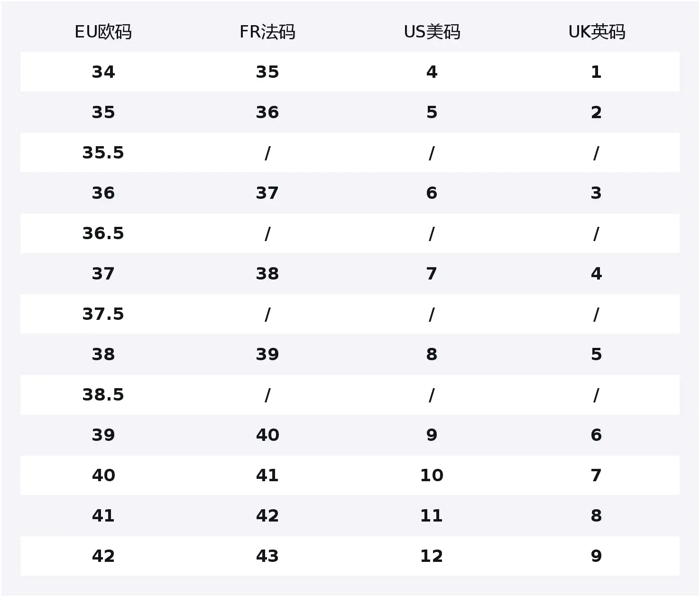
Task: Select the UK size 1 cell
Action: 596,72
